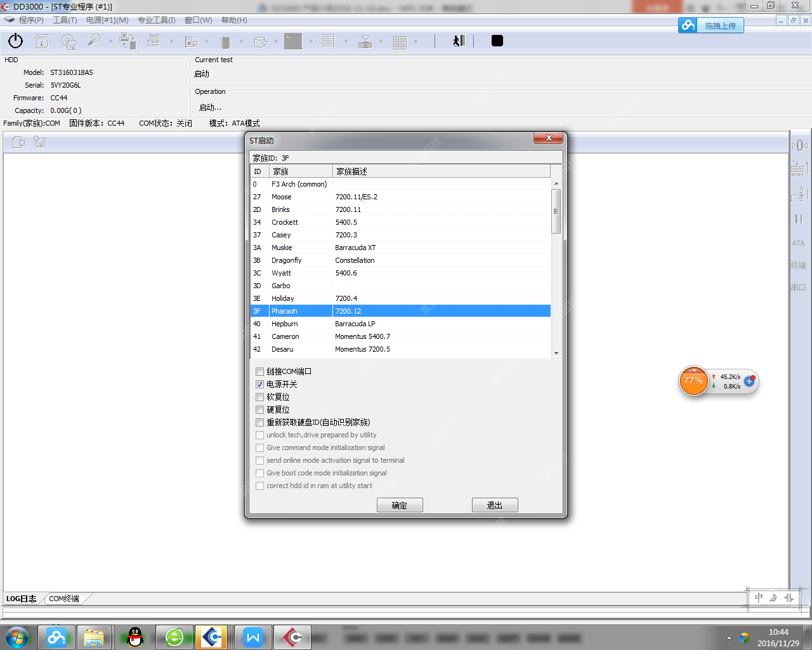Open dropdown arrow next to chip icon
Image resolution: width=812 pixels, height=650 pixels.
pos(241,42)
